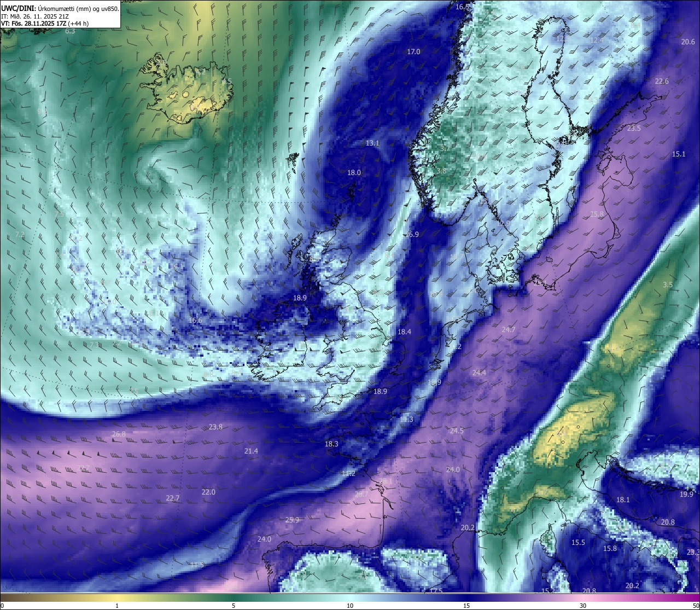The image size is (700, 610).
Task: Click the 30 tick on color scale
Action: [x=583, y=606]
